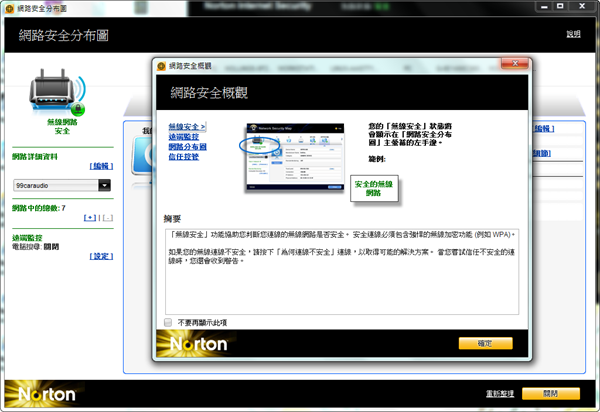Click [設定] under 遠端監控
Image resolution: width=600 pixels, height=412 pixels.
(101, 256)
